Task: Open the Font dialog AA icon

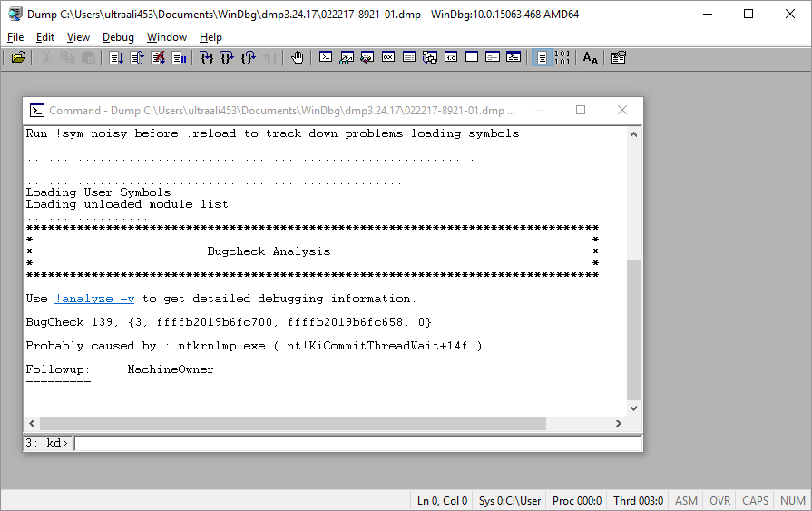Action: click(x=591, y=57)
